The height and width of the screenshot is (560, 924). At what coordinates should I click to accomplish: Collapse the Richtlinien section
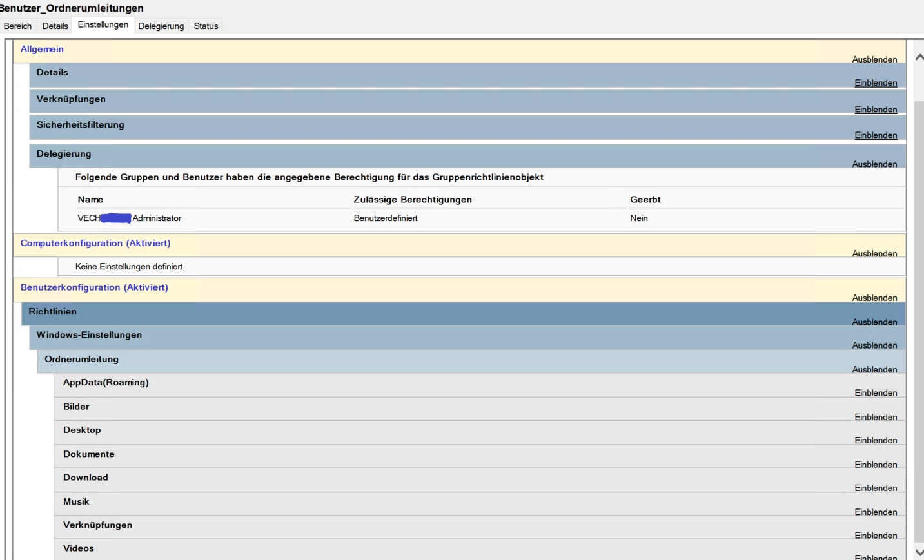click(x=875, y=322)
